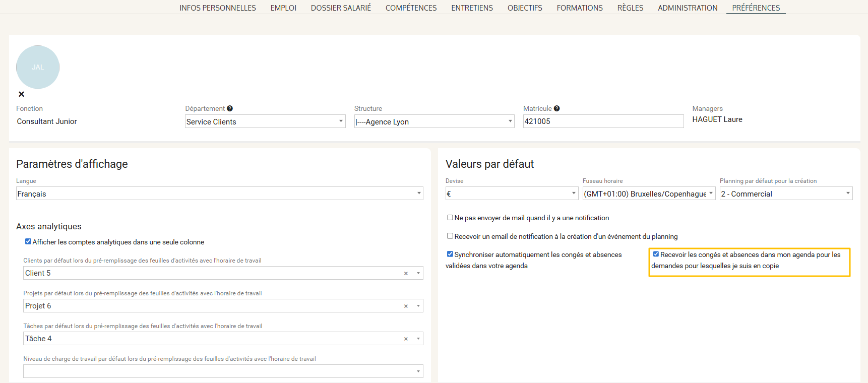The height and width of the screenshot is (383, 868).
Task: Expand the Structure dropdown Agence Lyon
Action: pyautogui.click(x=433, y=121)
